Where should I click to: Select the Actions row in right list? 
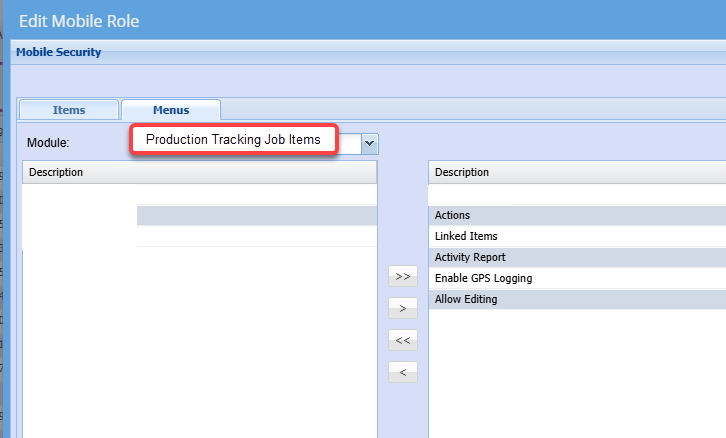(x=577, y=215)
